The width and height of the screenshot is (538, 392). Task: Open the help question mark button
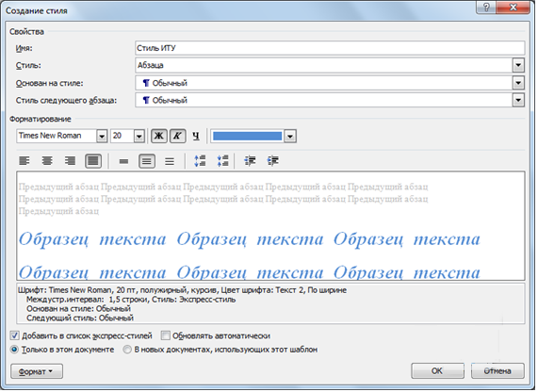[486, 8]
